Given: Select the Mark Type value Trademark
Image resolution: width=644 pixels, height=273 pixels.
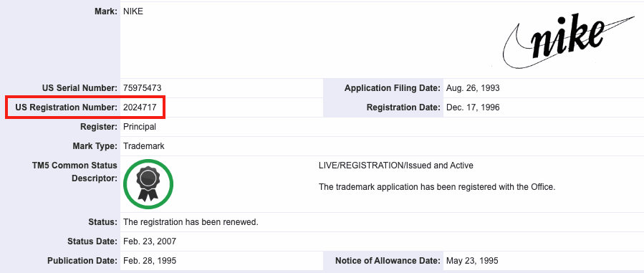Looking at the screenshot, I should [x=144, y=146].
